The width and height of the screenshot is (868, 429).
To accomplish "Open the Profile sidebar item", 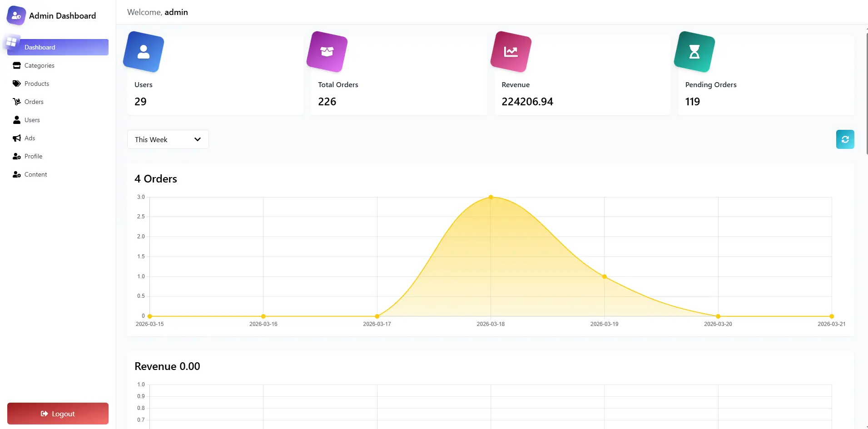I will [x=33, y=156].
